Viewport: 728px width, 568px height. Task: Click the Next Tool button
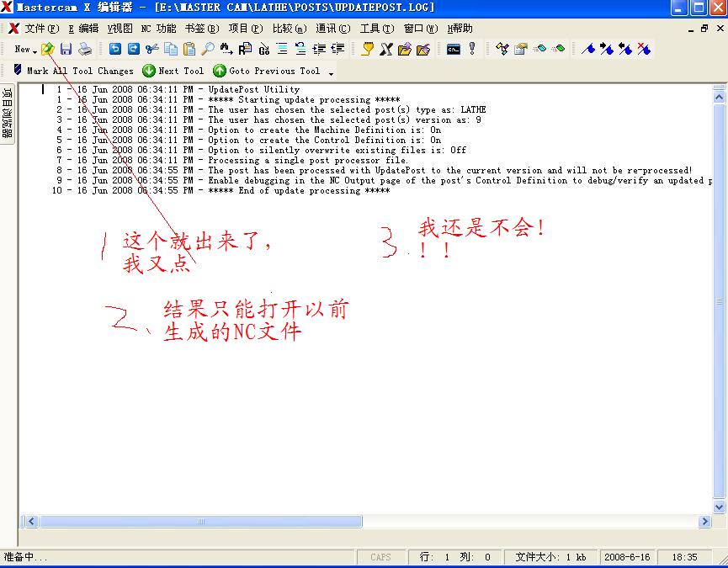point(173,71)
